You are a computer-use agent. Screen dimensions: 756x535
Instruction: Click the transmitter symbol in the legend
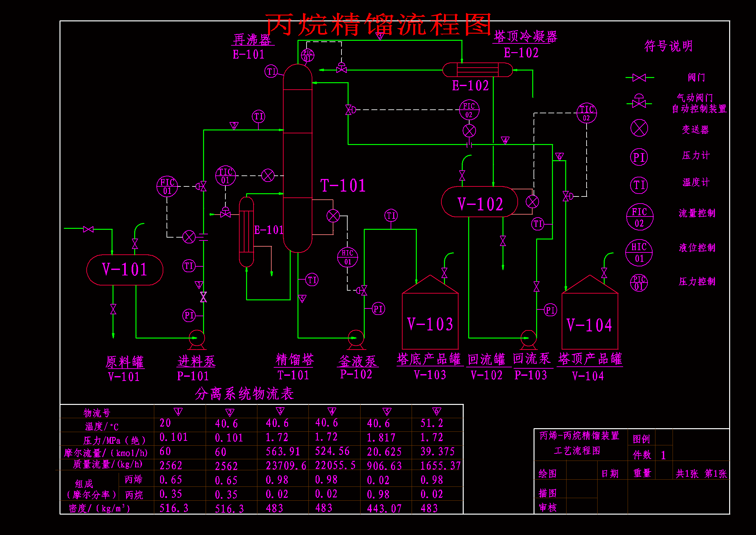pos(639,128)
